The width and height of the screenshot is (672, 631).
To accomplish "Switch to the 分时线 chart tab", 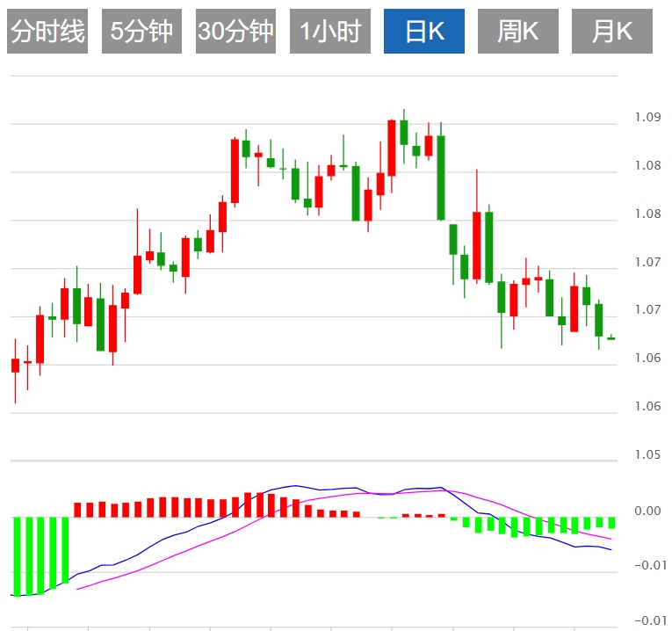I will click(47, 32).
